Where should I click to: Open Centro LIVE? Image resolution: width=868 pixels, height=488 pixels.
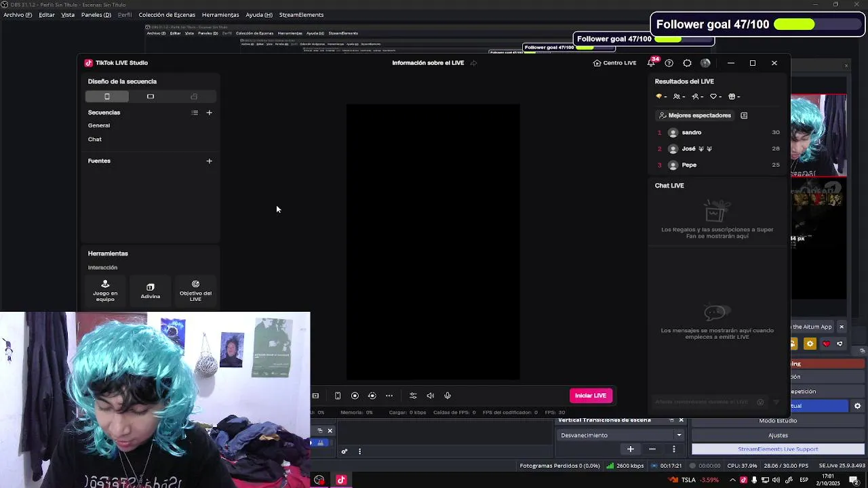point(614,63)
